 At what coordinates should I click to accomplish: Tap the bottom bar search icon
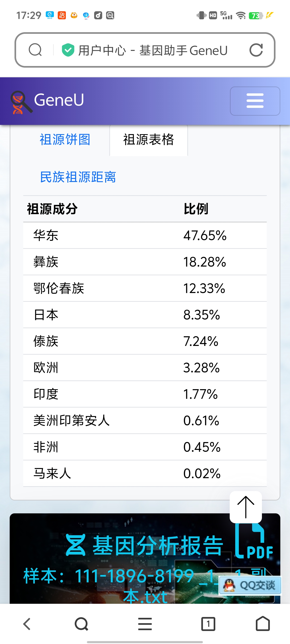(81, 624)
